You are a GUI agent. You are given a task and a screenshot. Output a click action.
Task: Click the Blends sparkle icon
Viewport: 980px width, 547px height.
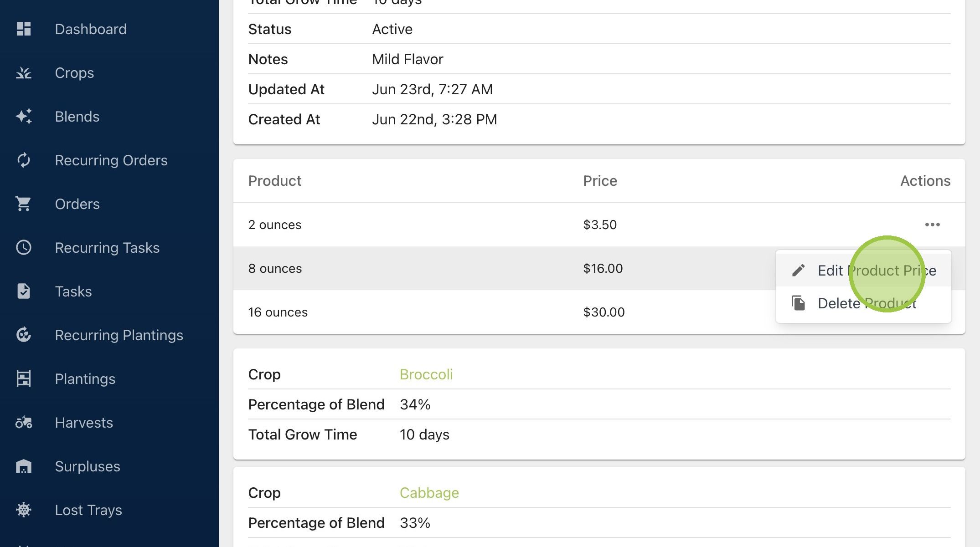click(24, 117)
